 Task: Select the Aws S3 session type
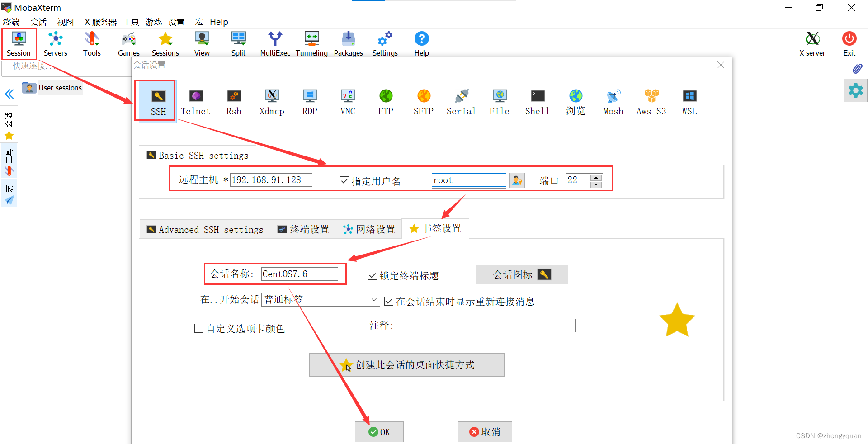pos(651,102)
